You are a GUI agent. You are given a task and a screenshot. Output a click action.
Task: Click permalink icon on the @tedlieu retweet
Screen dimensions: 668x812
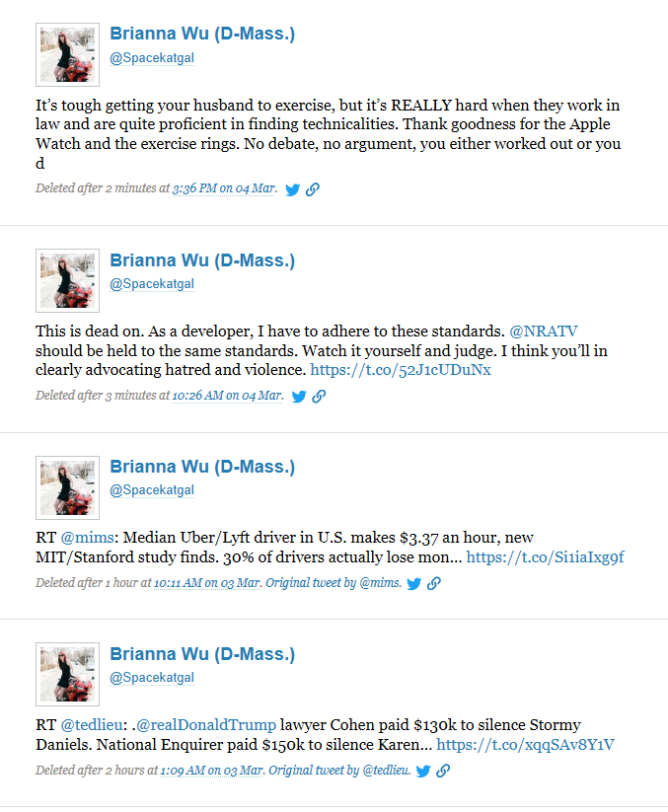(443, 772)
